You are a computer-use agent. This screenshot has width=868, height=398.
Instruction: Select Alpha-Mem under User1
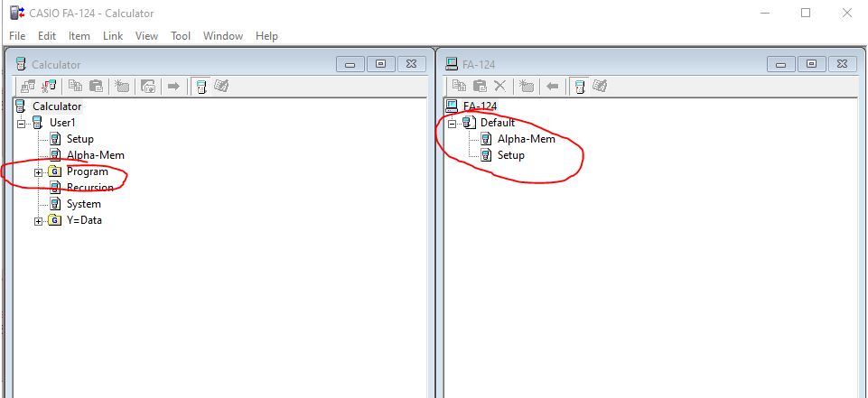(x=95, y=155)
